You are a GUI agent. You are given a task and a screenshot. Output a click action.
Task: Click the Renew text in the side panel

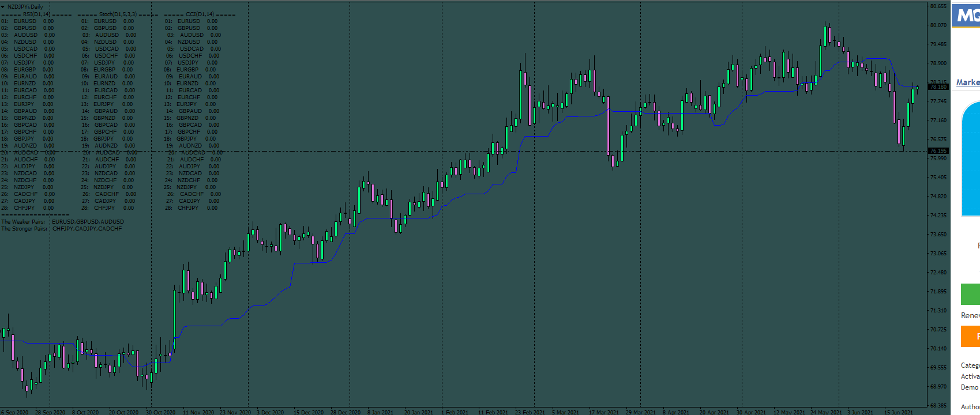click(x=970, y=315)
